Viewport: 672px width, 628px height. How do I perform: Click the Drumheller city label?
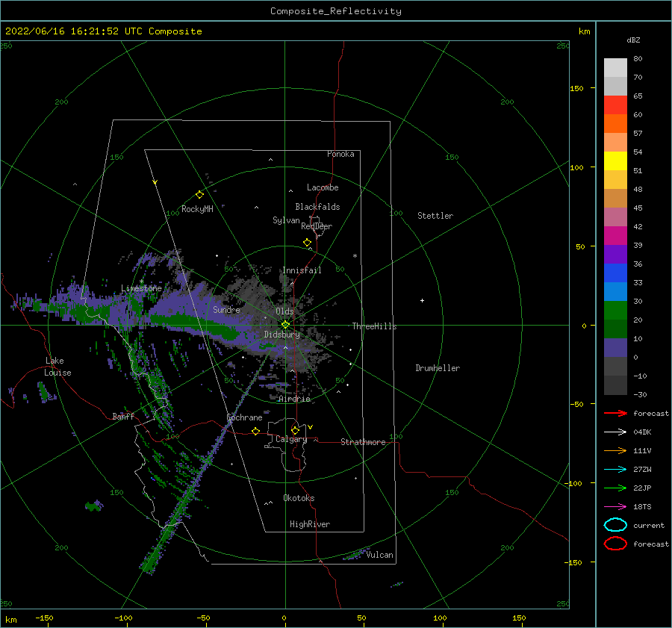click(438, 368)
